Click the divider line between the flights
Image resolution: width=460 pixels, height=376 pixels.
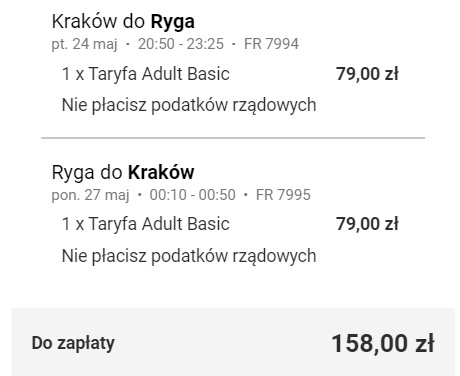pos(233,137)
